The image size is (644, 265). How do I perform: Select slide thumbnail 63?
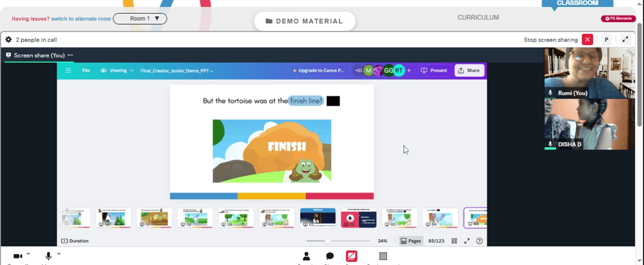coord(399,218)
